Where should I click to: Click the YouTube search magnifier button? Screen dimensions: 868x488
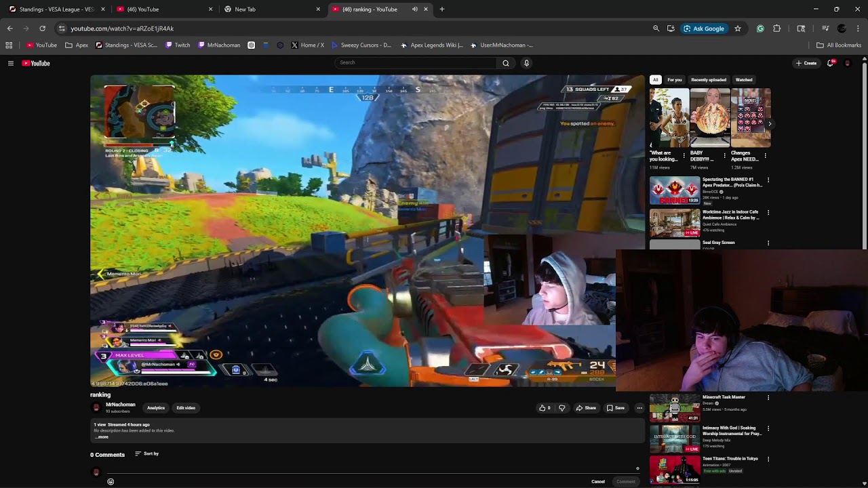pos(505,63)
